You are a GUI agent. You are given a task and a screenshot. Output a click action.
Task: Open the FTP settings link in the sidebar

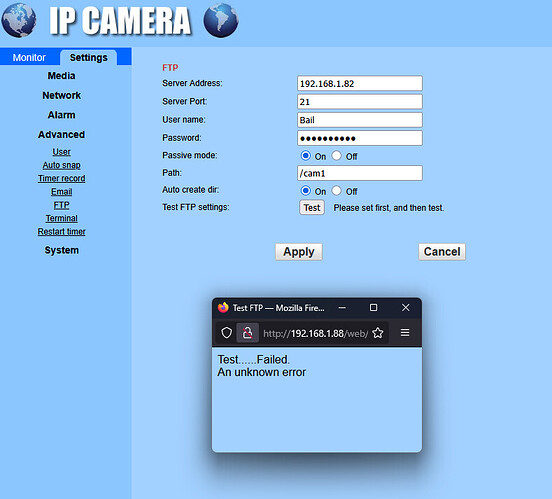[62, 205]
